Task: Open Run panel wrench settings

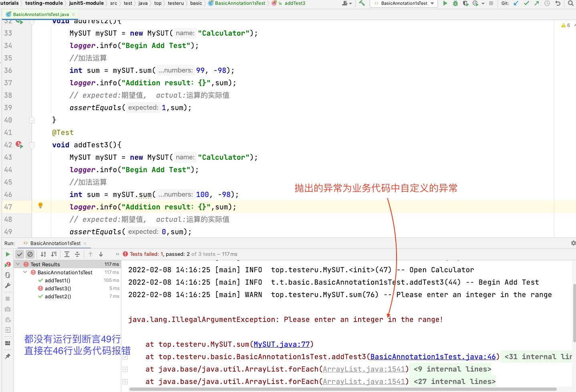Action: click(8, 285)
